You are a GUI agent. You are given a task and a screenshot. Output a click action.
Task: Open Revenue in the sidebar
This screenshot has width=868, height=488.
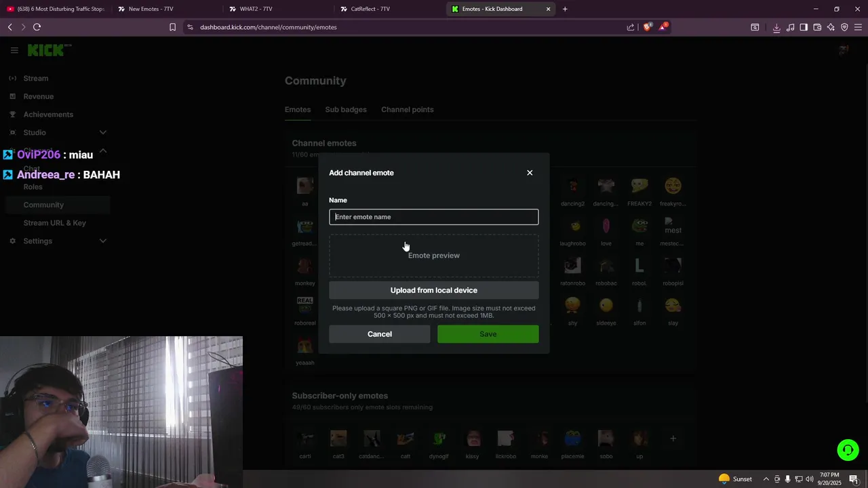[39, 96]
